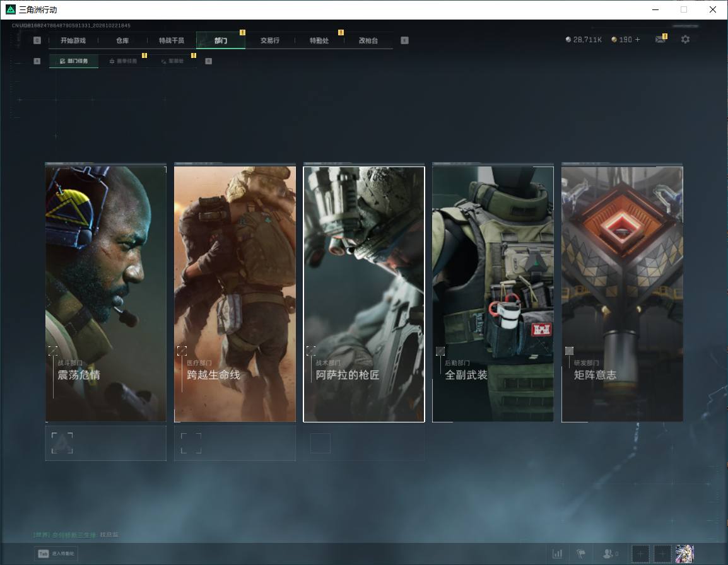Open the 震荡危情 combat department card
This screenshot has height=565, width=728.
pos(106,293)
